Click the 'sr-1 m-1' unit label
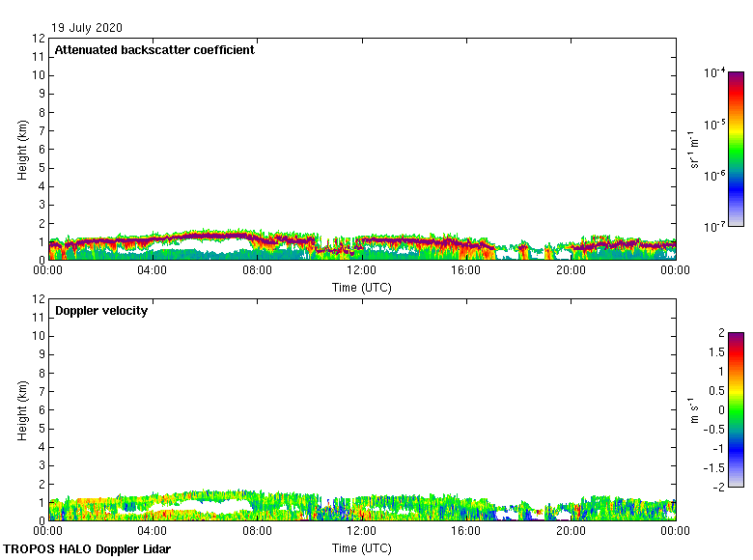This screenshot has width=753, height=560. (694, 149)
